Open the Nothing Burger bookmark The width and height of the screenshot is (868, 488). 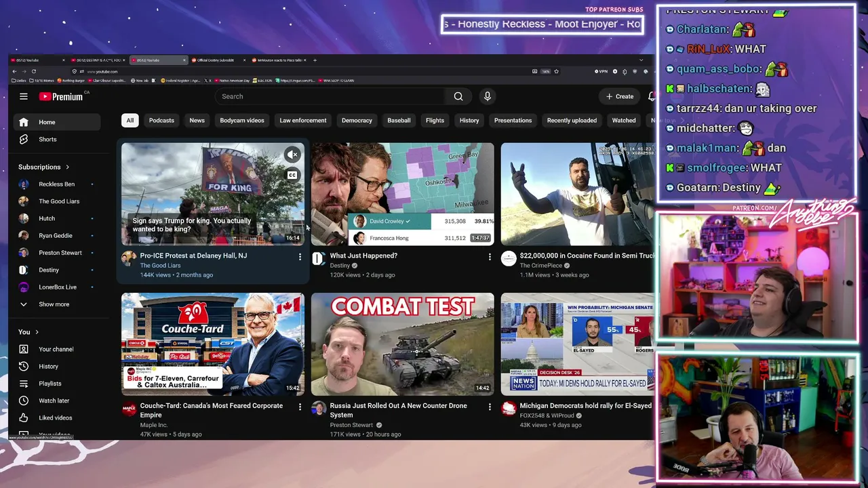tap(71, 81)
